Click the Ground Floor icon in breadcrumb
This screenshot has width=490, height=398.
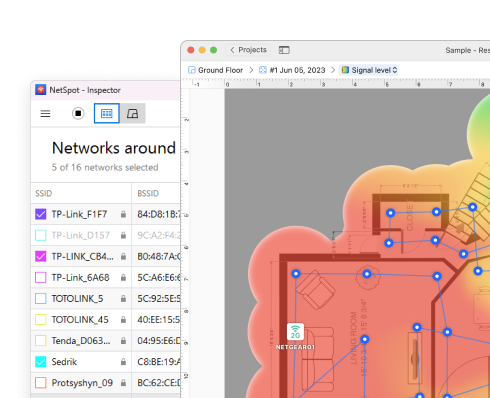click(192, 70)
